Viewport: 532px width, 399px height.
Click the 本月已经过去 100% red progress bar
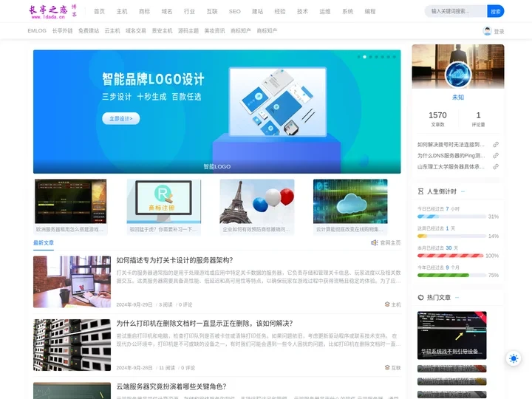point(451,256)
